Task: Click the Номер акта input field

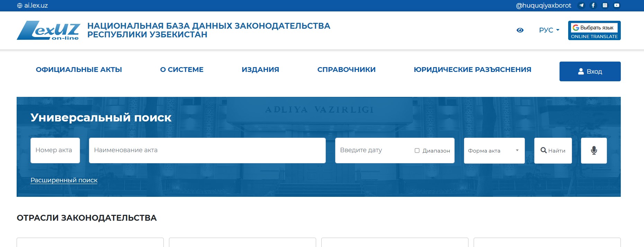Action: click(55, 150)
